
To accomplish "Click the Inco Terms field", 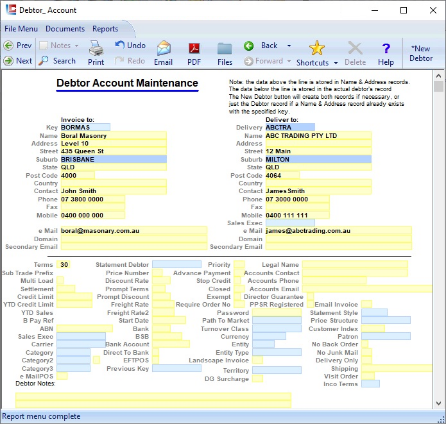I will [370, 384].
